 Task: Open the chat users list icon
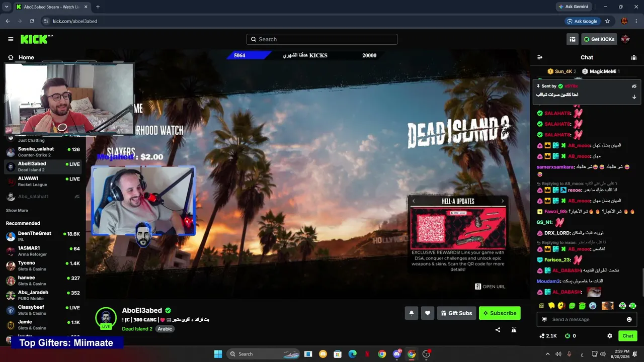(634, 57)
